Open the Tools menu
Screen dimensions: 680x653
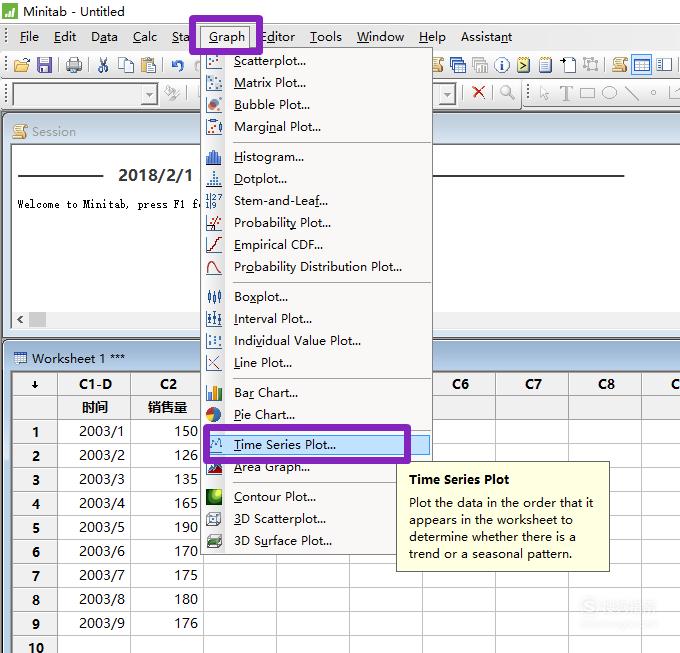tap(326, 37)
